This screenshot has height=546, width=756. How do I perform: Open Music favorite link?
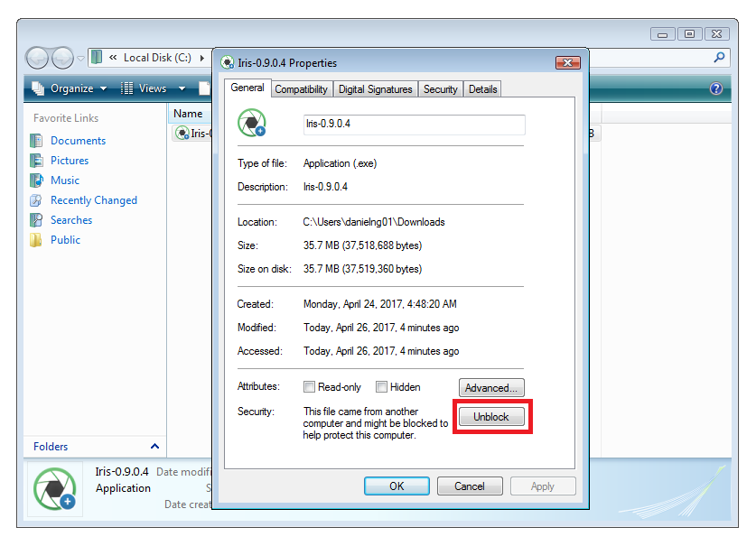pyautogui.click(x=65, y=180)
